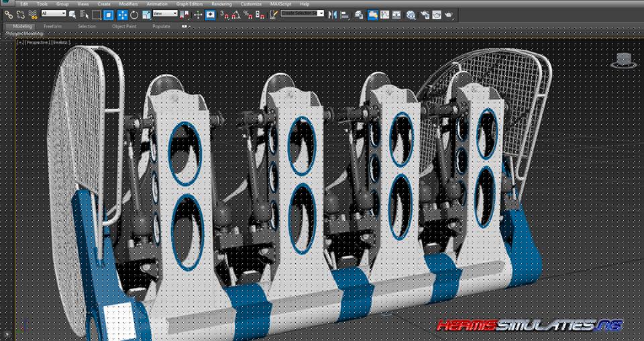
Task: Toggle the Percent Snap button
Action: click(x=248, y=15)
